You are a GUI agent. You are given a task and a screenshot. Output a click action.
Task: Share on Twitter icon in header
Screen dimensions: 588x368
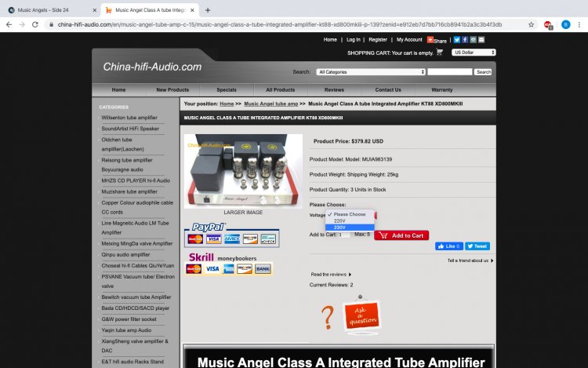[x=457, y=39]
